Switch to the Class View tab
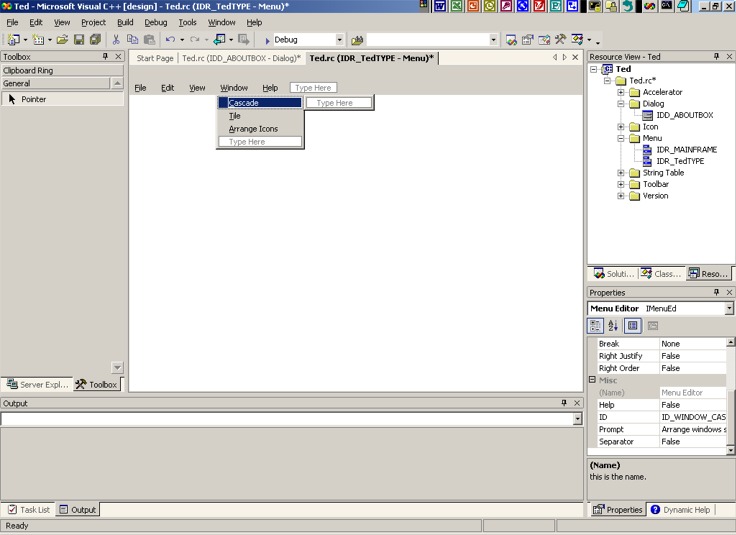Screen dimensions: 736x535 pyautogui.click(x=661, y=274)
